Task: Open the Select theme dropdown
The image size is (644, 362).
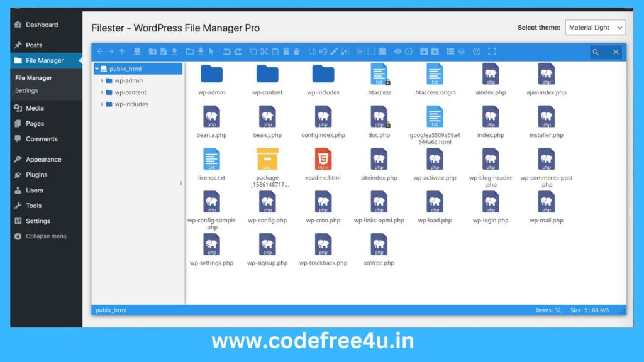Action: coord(595,28)
